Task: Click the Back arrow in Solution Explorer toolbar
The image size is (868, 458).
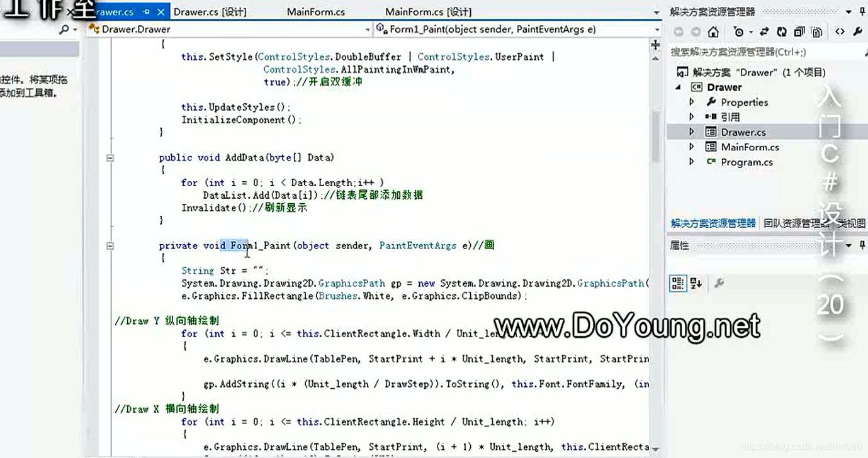Action: (x=679, y=32)
